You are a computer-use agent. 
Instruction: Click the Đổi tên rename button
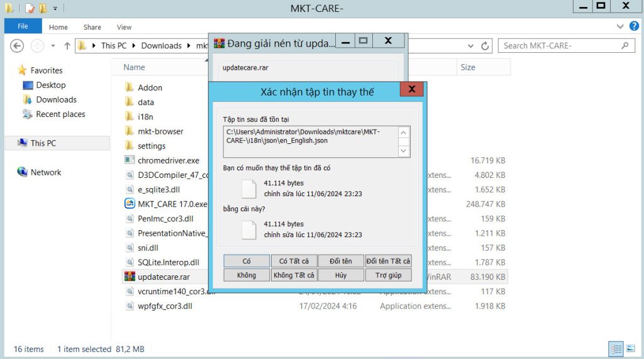click(x=341, y=261)
